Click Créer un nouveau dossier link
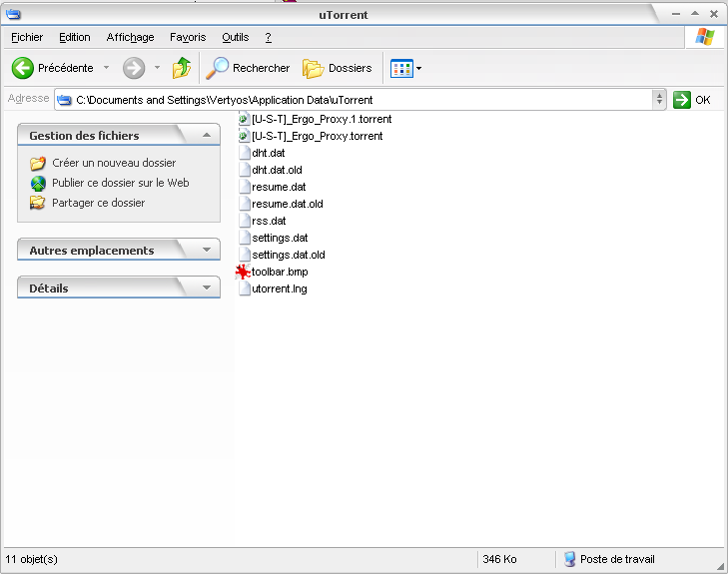728x574 pixels. [114, 163]
